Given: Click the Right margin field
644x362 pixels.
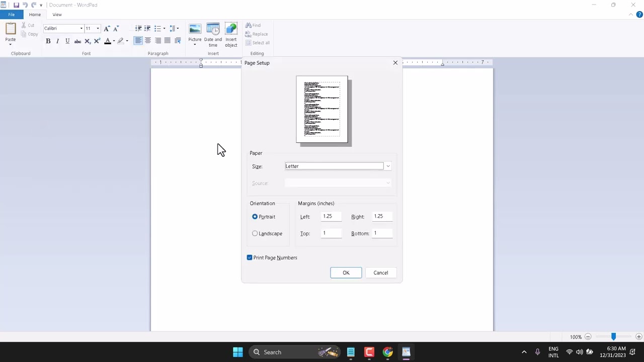Looking at the screenshot, I should 383,216.
